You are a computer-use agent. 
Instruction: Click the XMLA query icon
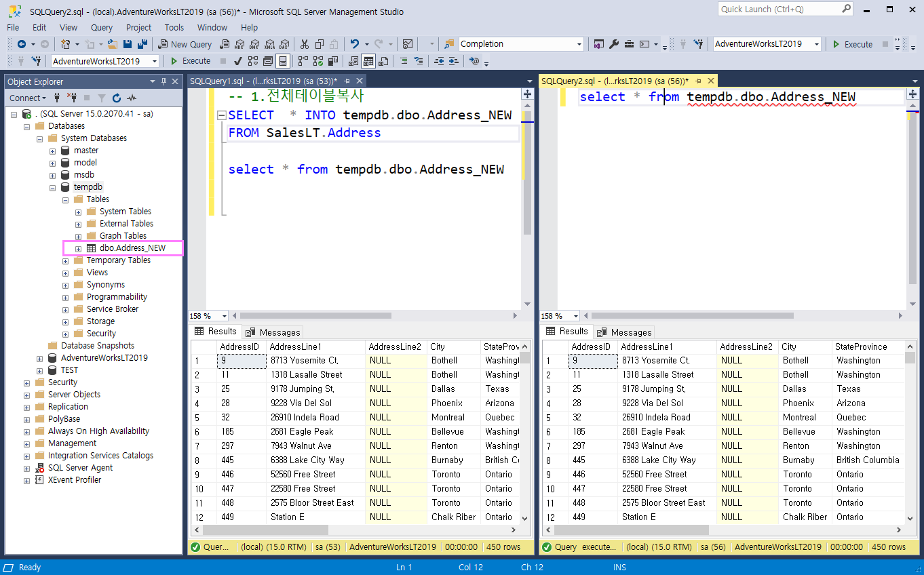click(x=269, y=44)
